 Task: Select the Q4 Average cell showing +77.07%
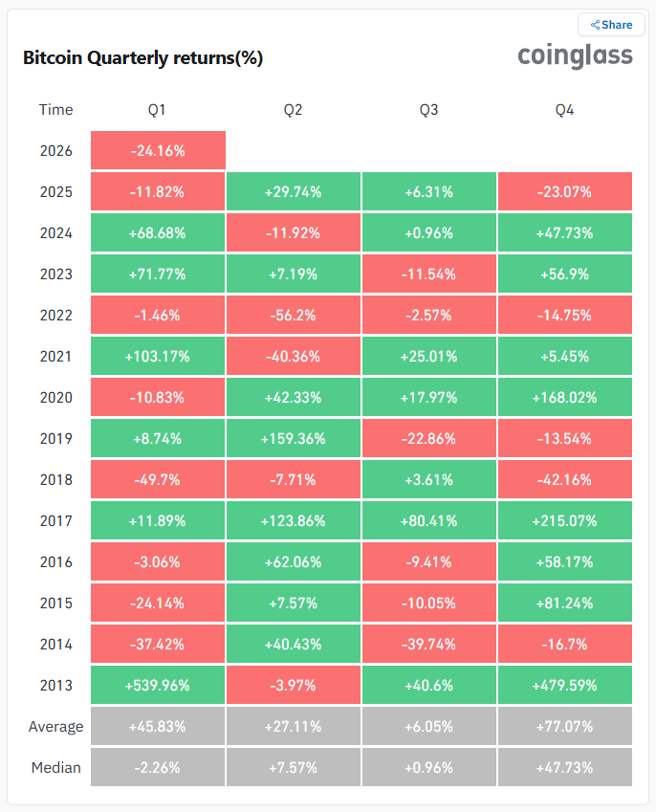tap(565, 727)
